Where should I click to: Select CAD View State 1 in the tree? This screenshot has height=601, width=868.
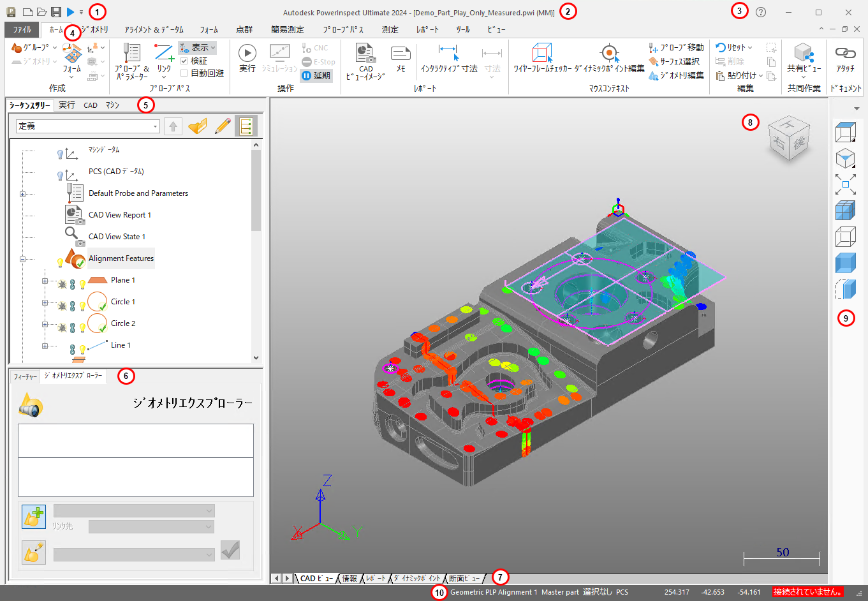pyautogui.click(x=117, y=237)
